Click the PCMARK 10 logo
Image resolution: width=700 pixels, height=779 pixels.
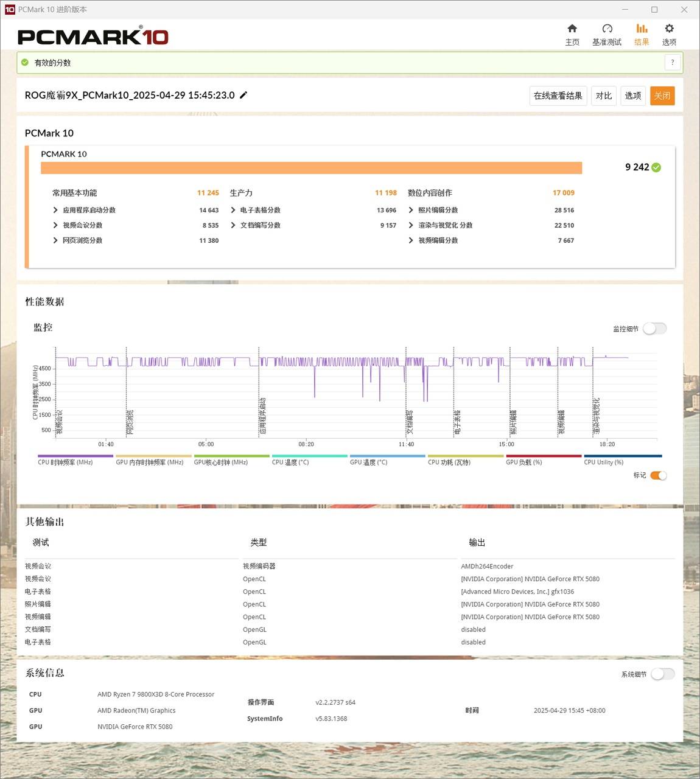[x=93, y=37]
